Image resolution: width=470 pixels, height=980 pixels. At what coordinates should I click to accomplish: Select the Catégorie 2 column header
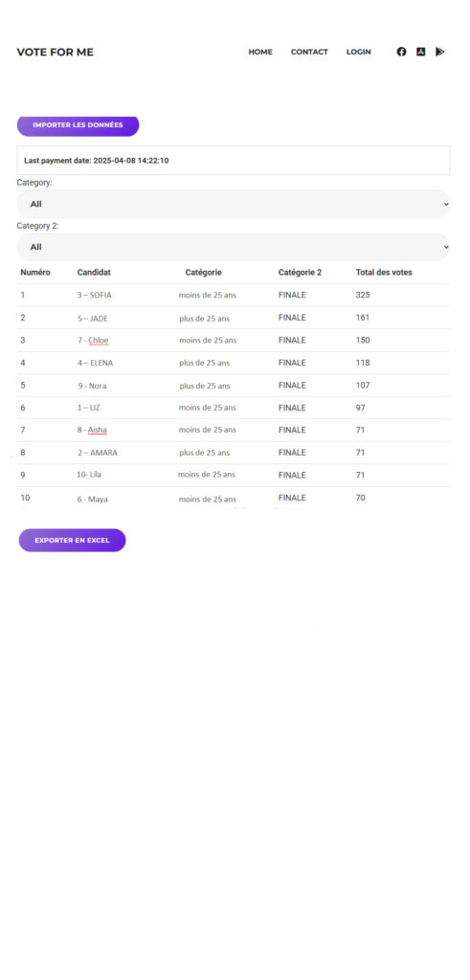click(300, 273)
